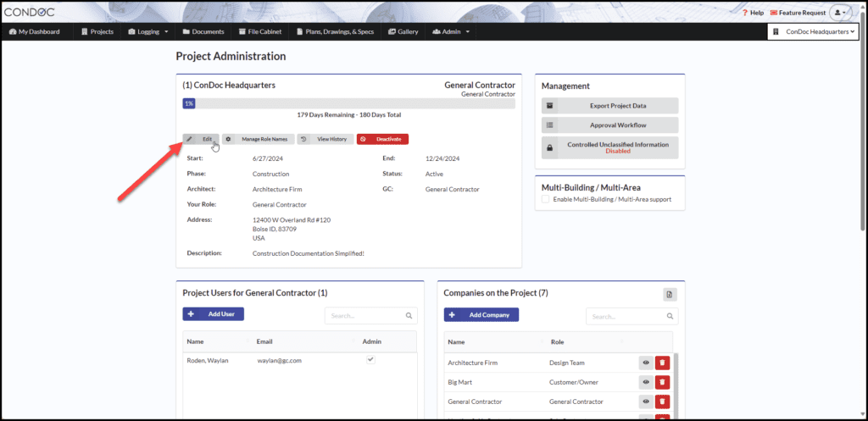View the Architecture Firm company (eye icon)

tap(645, 363)
